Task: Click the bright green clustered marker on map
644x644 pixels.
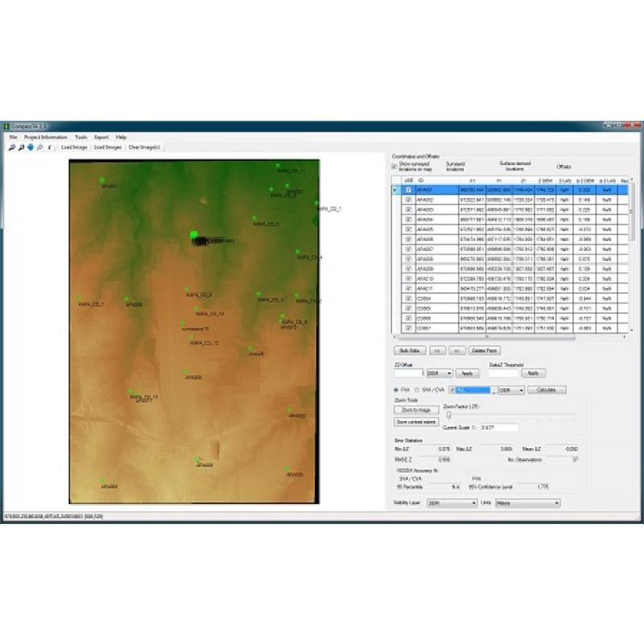Action: pos(194,234)
